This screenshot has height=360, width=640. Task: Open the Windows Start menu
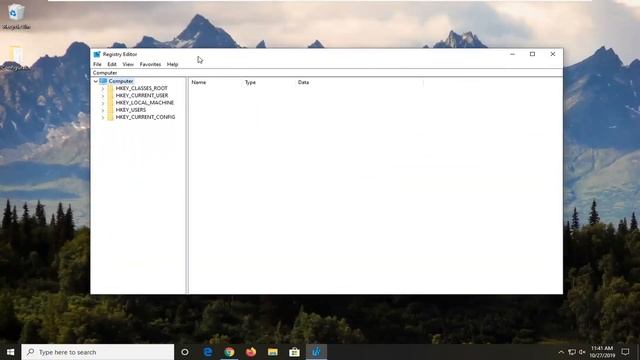[x=11, y=352]
